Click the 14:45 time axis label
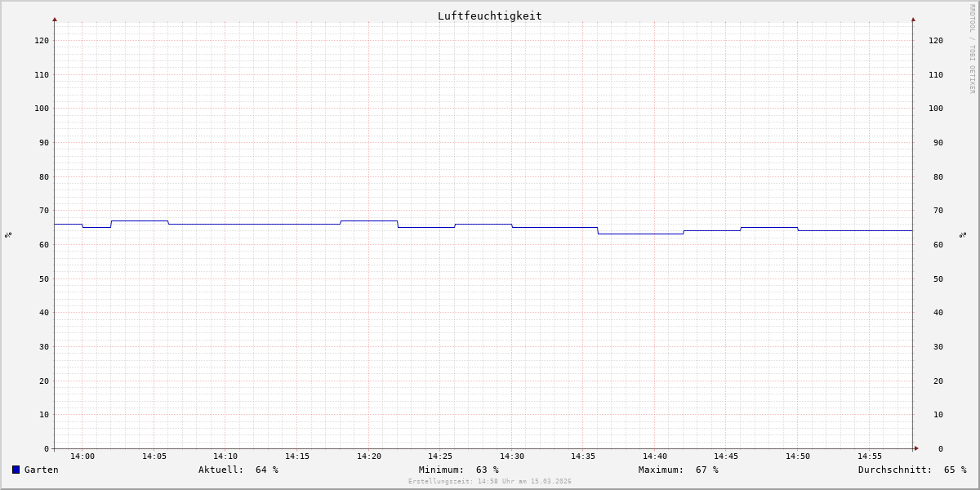The image size is (980, 490). (726, 457)
